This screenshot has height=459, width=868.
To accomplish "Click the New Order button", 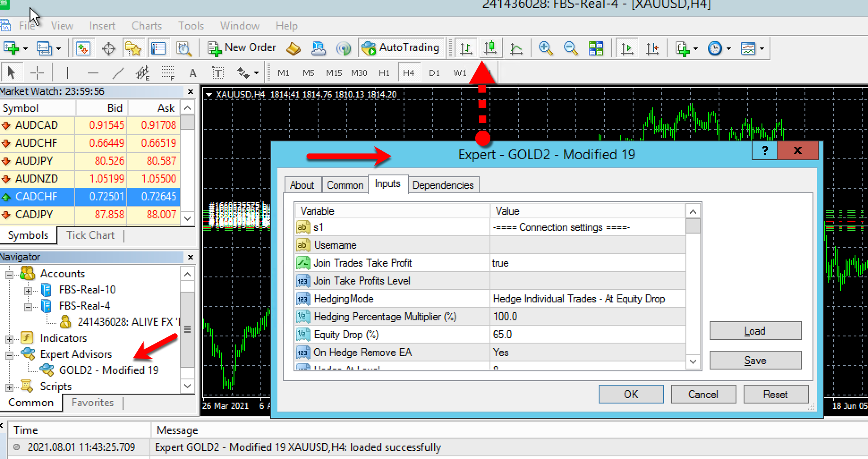I will [x=242, y=48].
